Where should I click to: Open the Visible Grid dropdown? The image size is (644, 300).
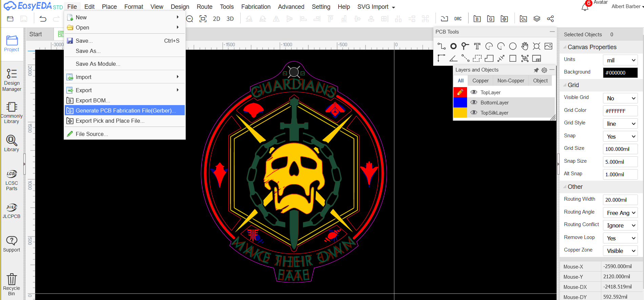coord(620,98)
